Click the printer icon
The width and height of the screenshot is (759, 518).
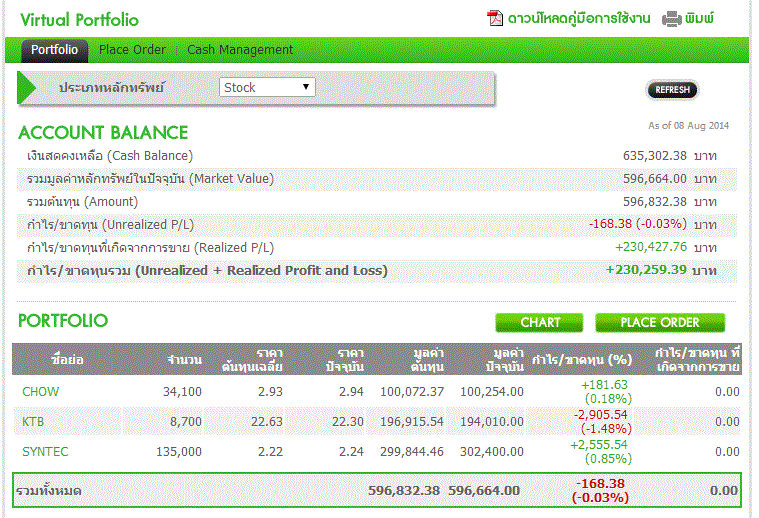[672, 19]
